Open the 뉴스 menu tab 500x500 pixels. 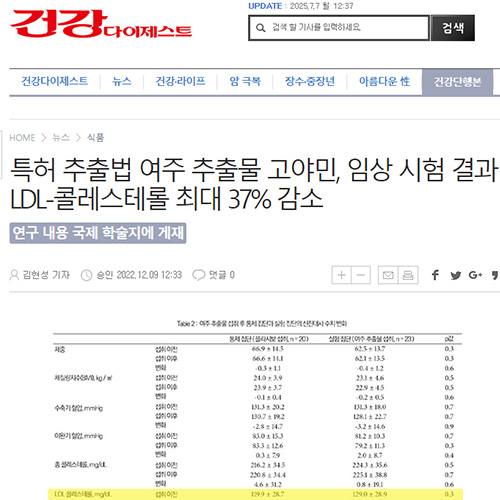tap(122, 81)
